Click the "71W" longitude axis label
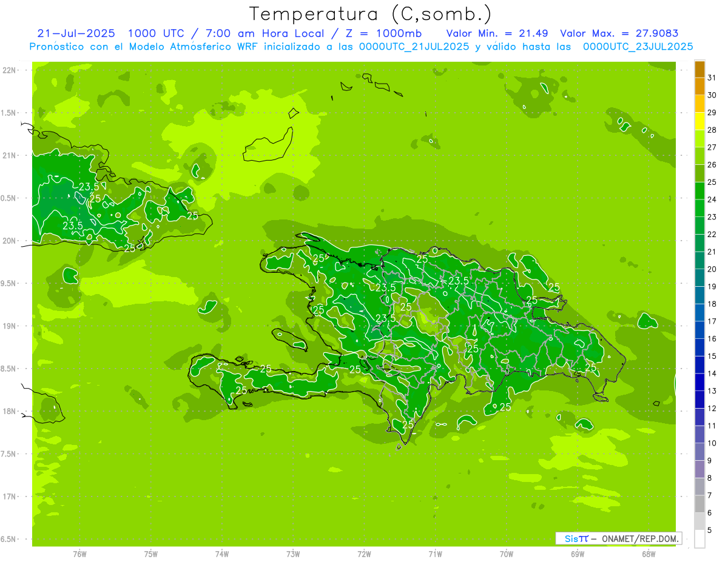 [436, 554]
